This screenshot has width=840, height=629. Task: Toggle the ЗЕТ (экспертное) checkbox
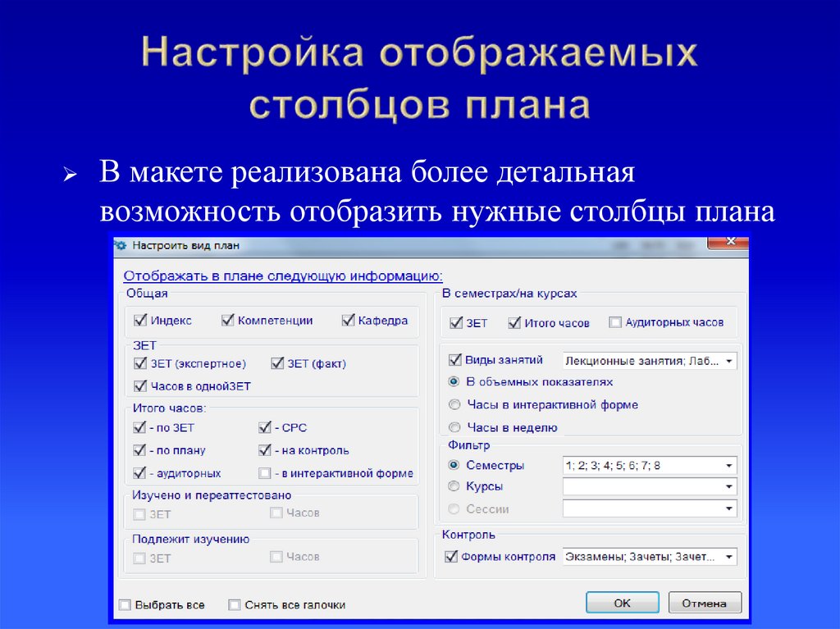(139, 362)
